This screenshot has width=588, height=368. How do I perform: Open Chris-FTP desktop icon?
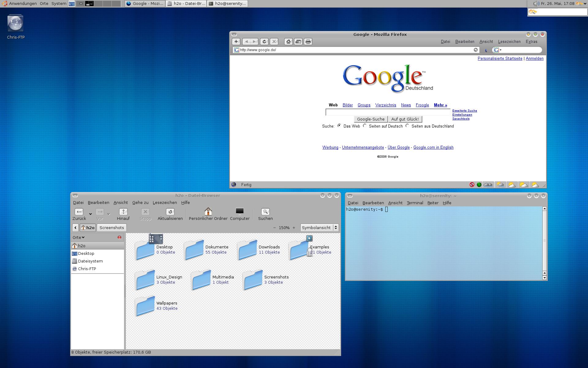(15, 23)
